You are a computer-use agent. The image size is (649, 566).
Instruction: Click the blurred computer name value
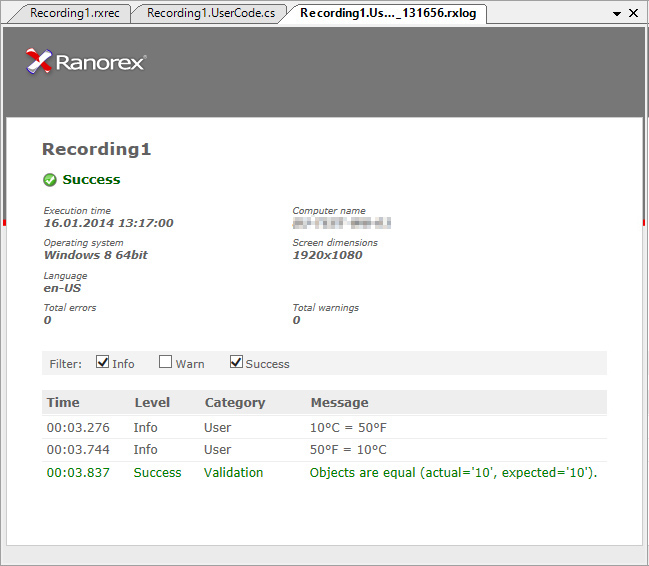coord(341,223)
